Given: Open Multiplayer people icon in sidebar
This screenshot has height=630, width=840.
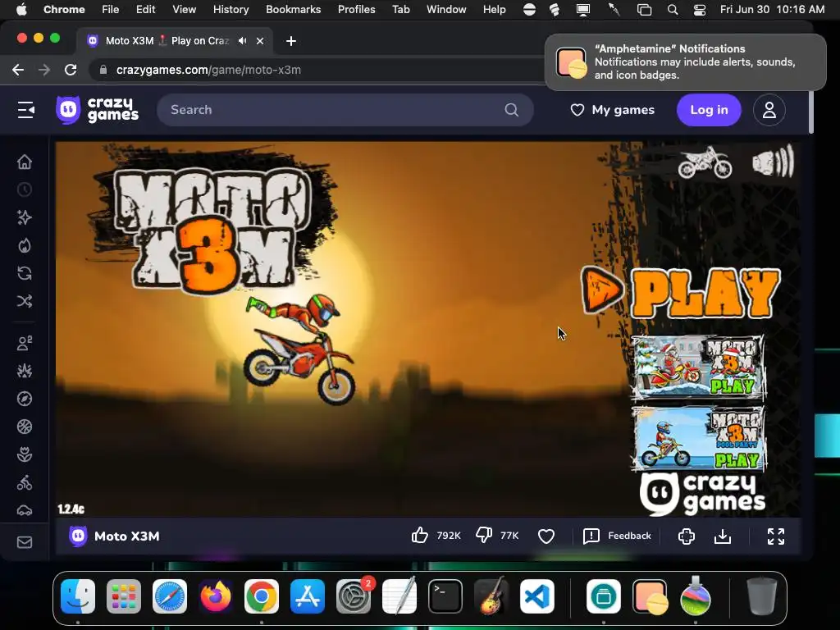Looking at the screenshot, I should click(25, 343).
